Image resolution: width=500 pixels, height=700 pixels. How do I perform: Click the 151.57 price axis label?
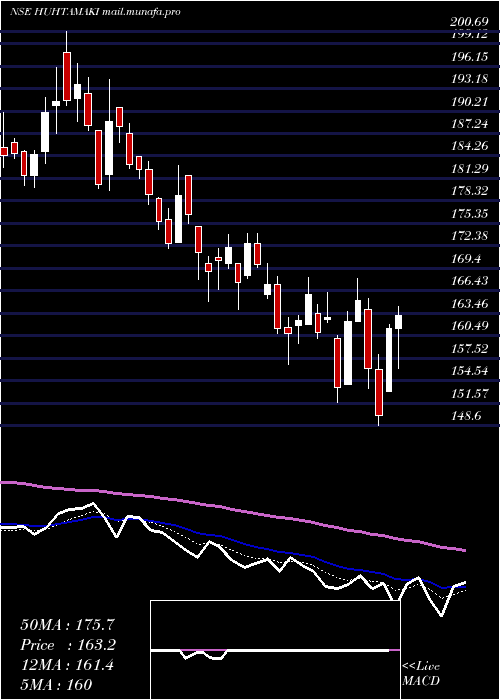(x=470, y=393)
